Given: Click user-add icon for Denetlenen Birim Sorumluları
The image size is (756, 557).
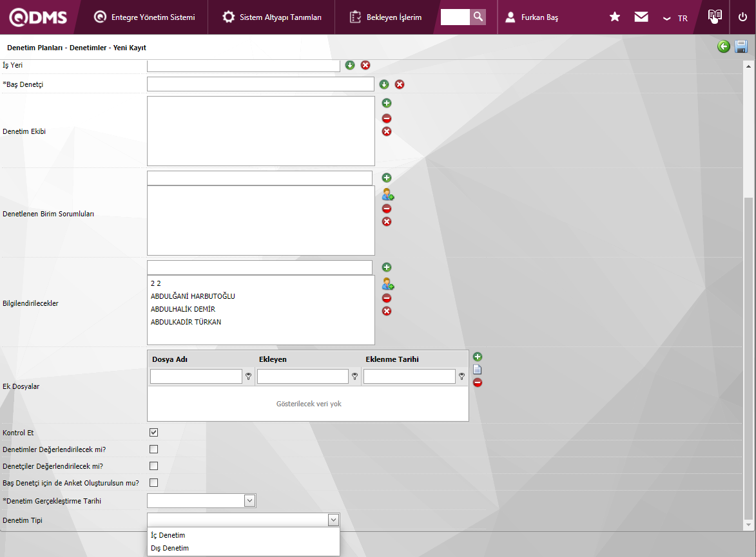Looking at the screenshot, I should (387, 194).
